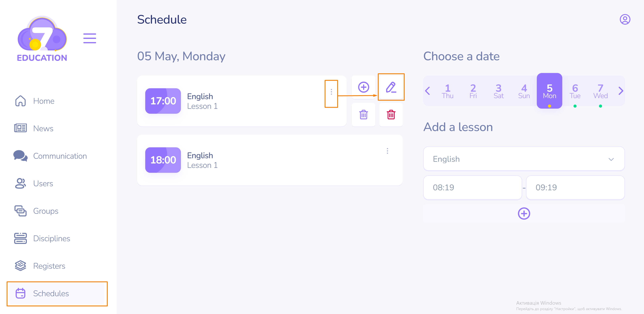Click the red trash delete icon

click(x=391, y=115)
